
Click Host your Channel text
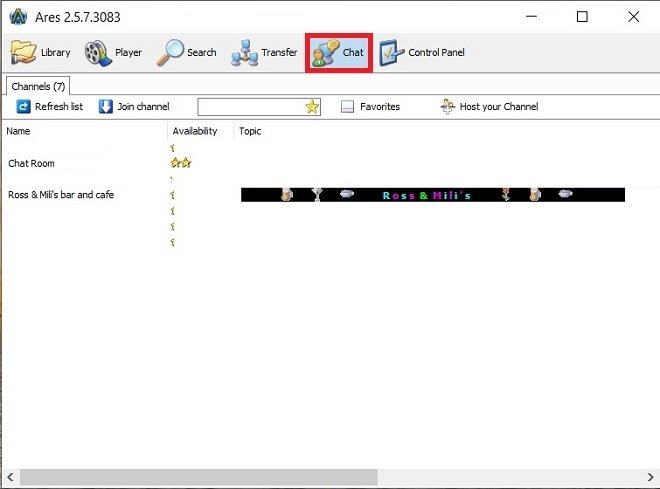[x=499, y=106]
